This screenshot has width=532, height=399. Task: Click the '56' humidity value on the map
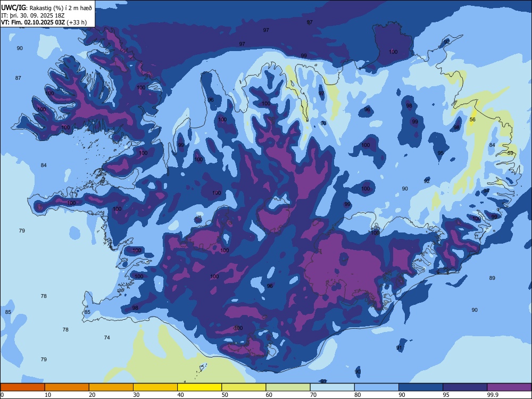coord(472,119)
